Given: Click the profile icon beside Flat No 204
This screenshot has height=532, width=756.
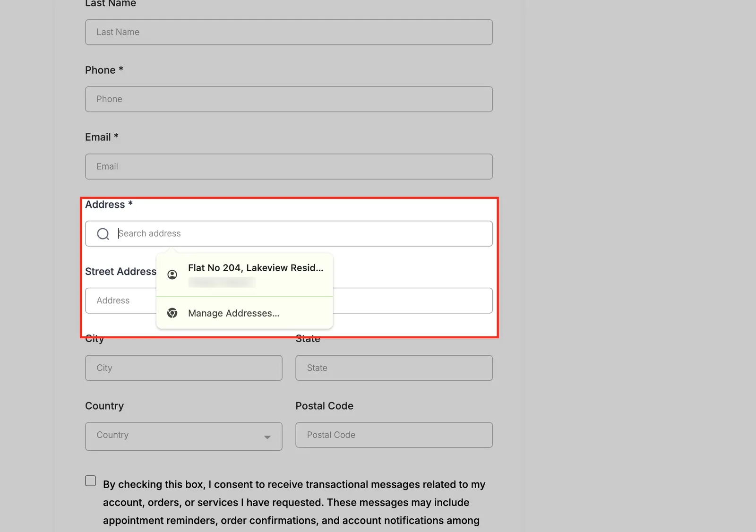Looking at the screenshot, I should pos(172,275).
